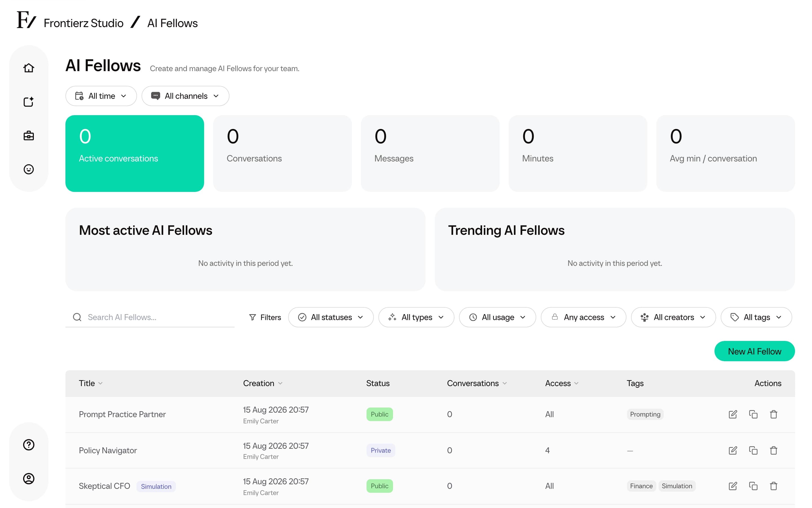Click the Status column header
The width and height of the screenshot is (812, 508).
click(x=378, y=383)
